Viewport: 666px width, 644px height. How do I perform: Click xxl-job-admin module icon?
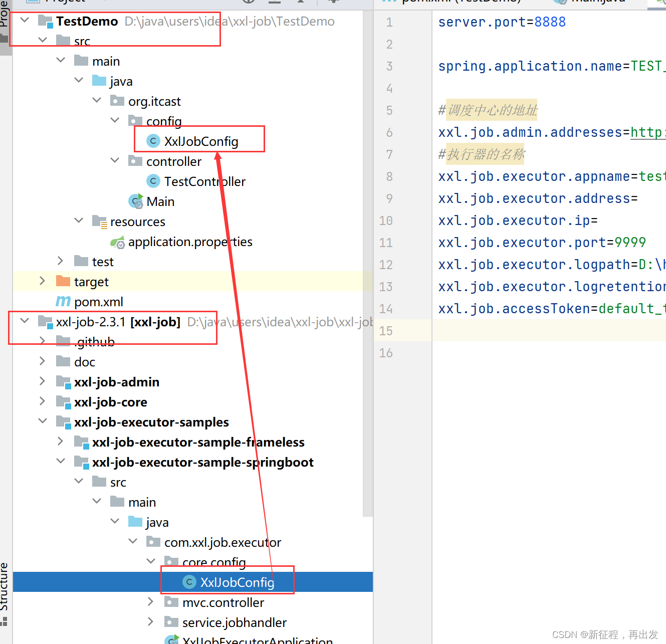(x=64, y=382)
